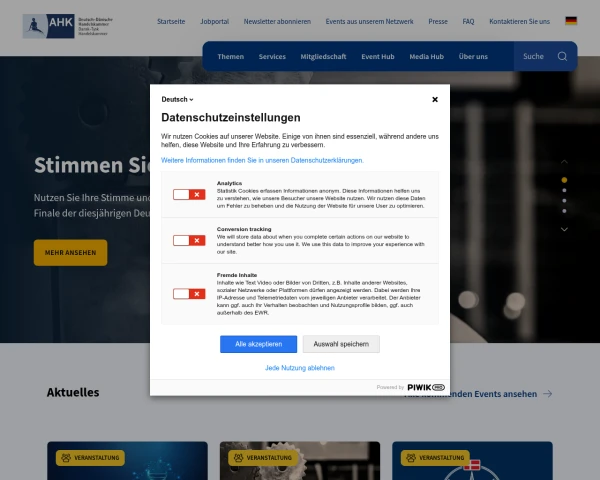Click the MEHR ANSEHEN button
Image resolution: width=600 pixels, height=480 pixels.
(70, 253)
